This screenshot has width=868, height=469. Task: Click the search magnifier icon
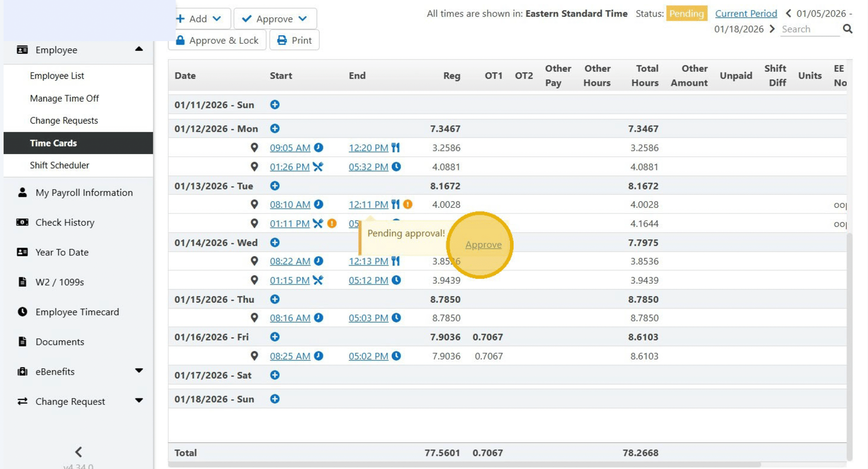847,29
